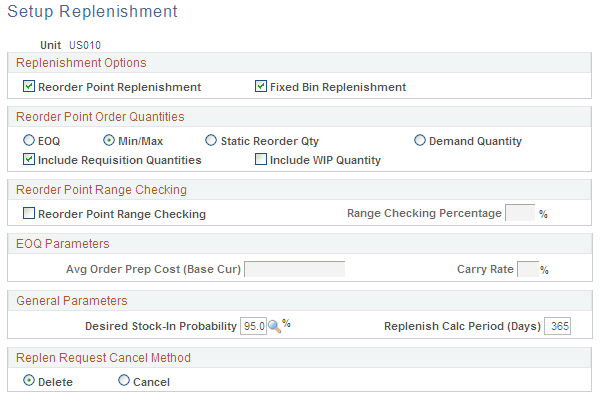
Task: Edit the Desired Stock-In Probability value
Action: 254,326
